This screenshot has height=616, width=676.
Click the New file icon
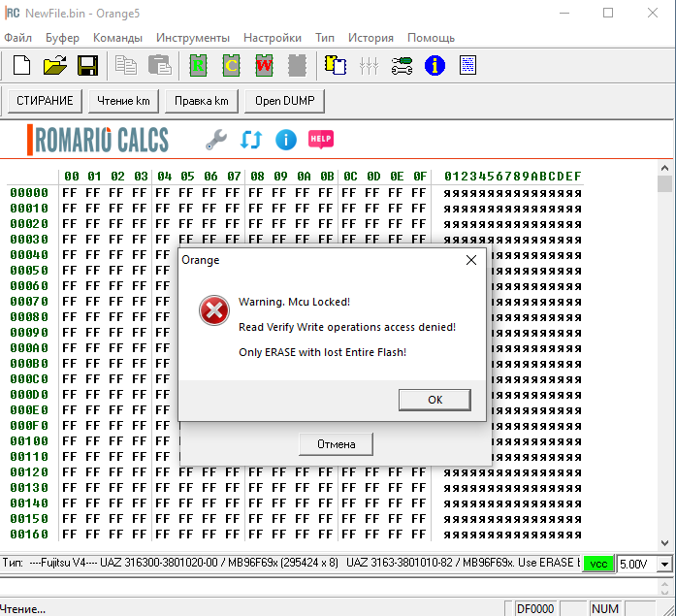tap(21, 66)
